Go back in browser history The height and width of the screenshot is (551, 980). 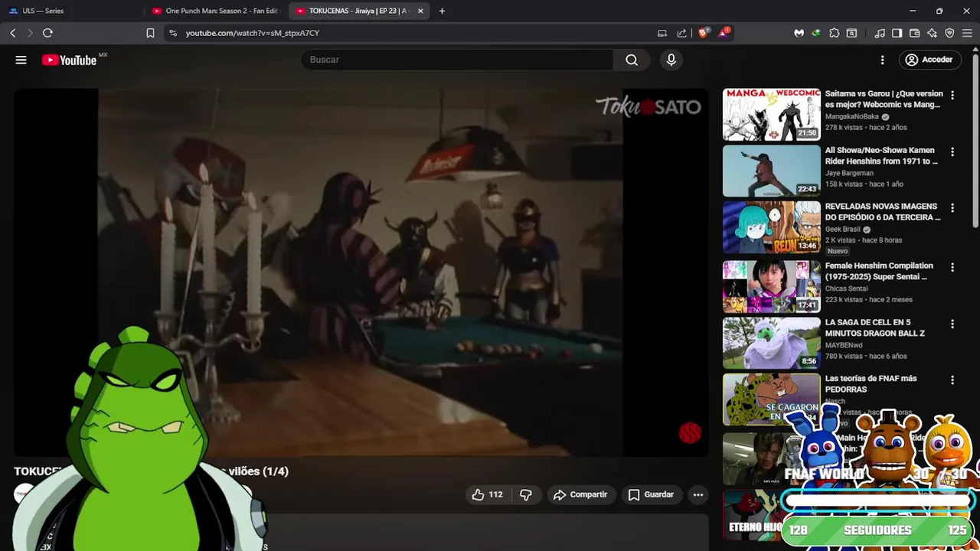12,33
